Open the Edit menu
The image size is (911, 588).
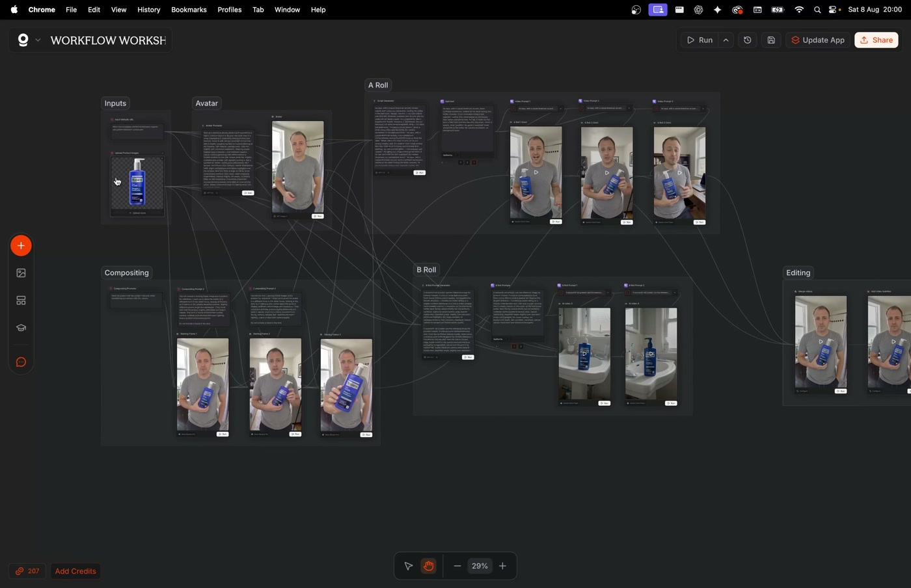point(94,10)
